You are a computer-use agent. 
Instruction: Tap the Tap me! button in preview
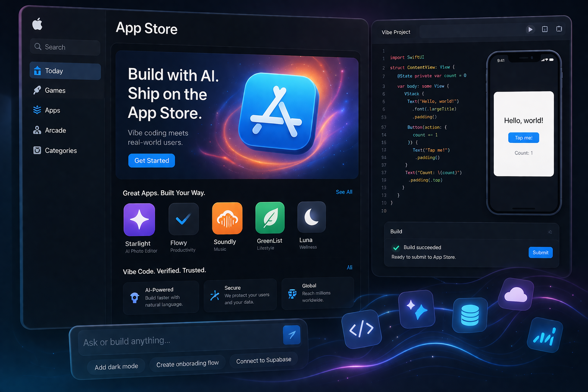point(524,138)
